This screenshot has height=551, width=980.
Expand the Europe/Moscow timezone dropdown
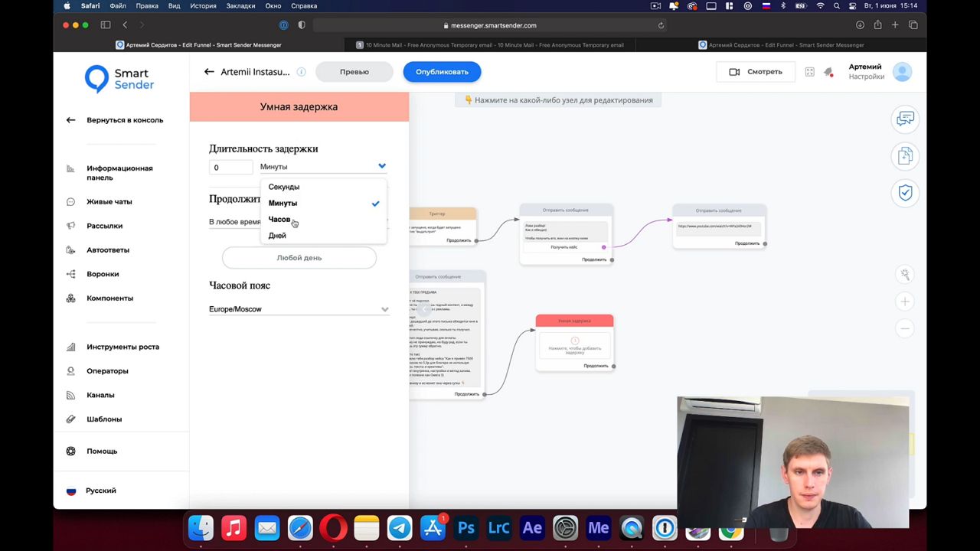384,309
